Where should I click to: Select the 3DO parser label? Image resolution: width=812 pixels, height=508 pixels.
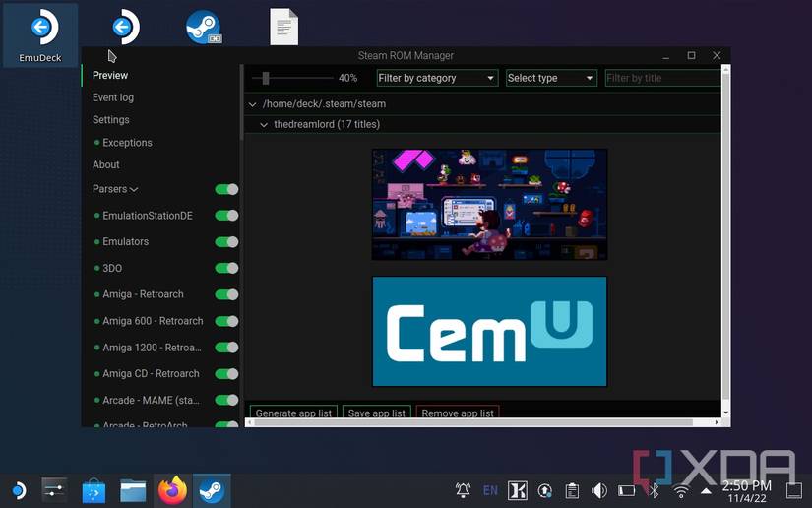[x=112, y=268]
